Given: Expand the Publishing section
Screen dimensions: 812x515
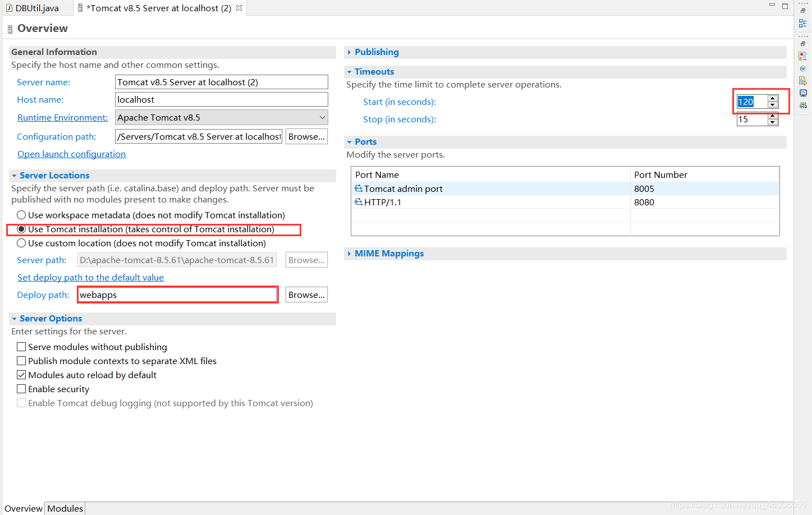Looking at the screenshot, I should click(349, 52).
